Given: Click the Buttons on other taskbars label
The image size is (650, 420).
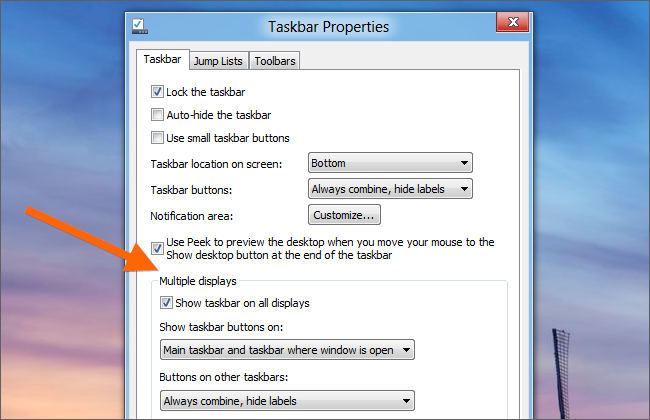Looking at the screenshot, I should 221,378.
